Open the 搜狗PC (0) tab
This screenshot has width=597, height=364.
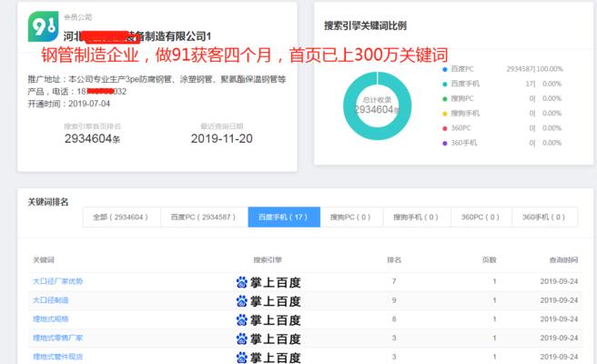click(351, 217)
